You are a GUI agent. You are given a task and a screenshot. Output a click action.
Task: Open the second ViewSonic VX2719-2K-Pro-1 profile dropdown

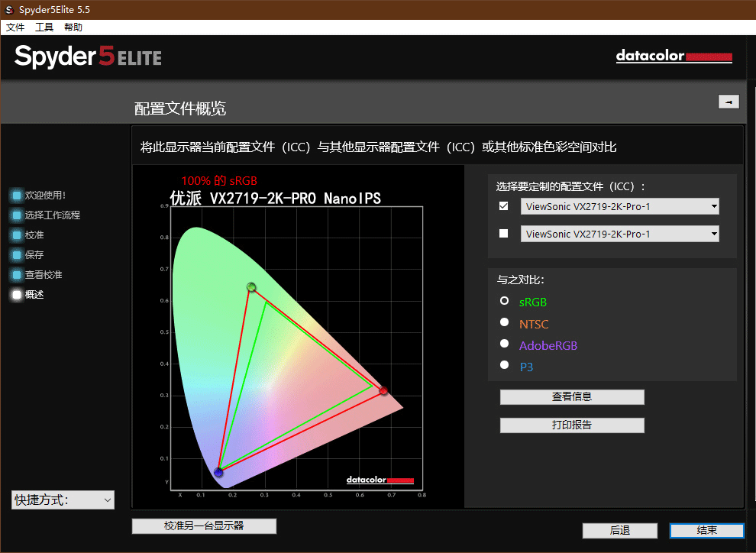tap(619, 234)
